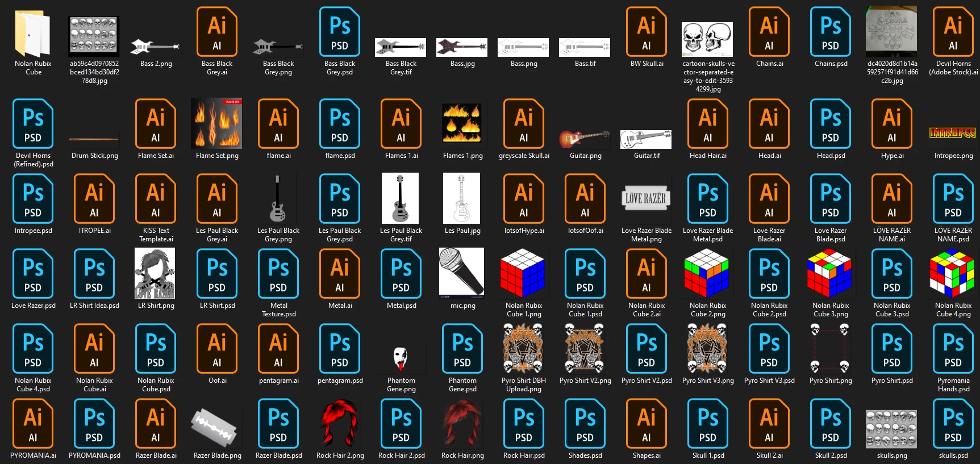Viewport: 980px width, 464px height.
Task: Select the Bass Black Grey.psd file icon
Action: tap(340, 32)
